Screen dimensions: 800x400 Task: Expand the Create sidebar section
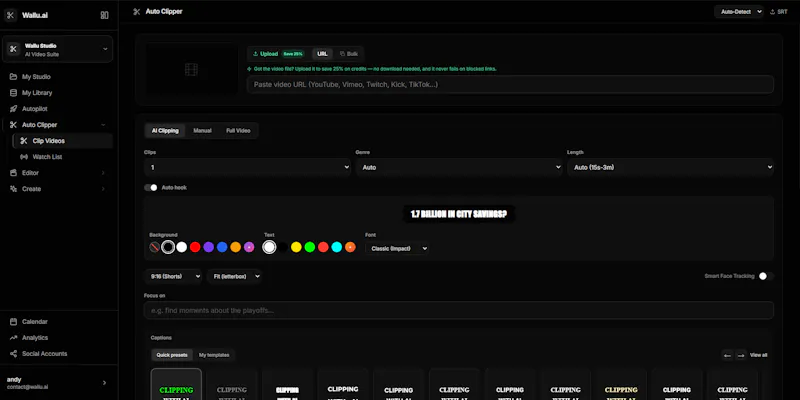click(x=103, y=189)
